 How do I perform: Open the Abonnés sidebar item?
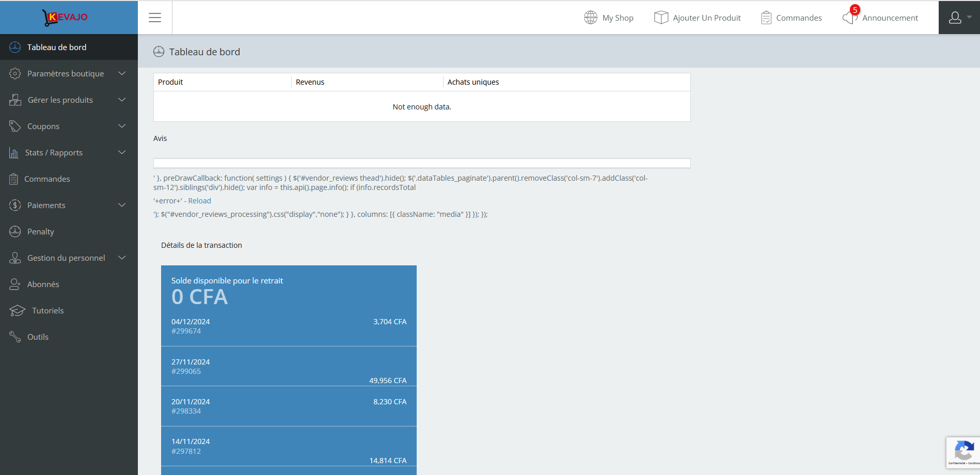43,284
